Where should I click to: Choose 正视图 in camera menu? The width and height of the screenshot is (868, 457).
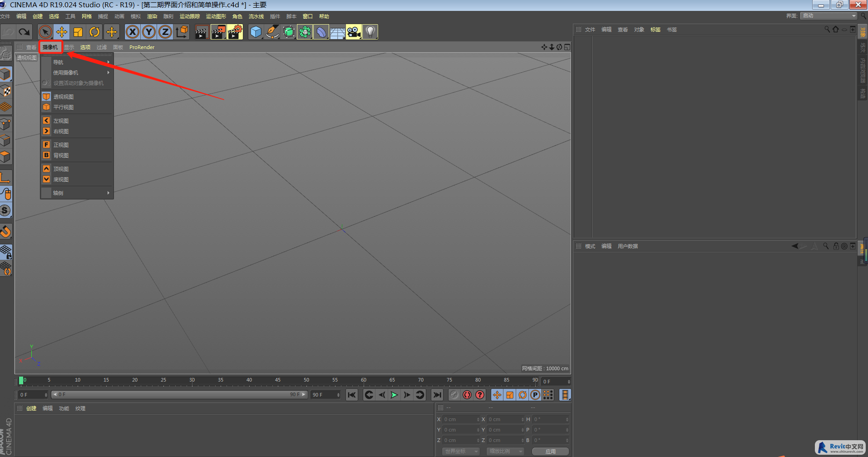point(77,145)
